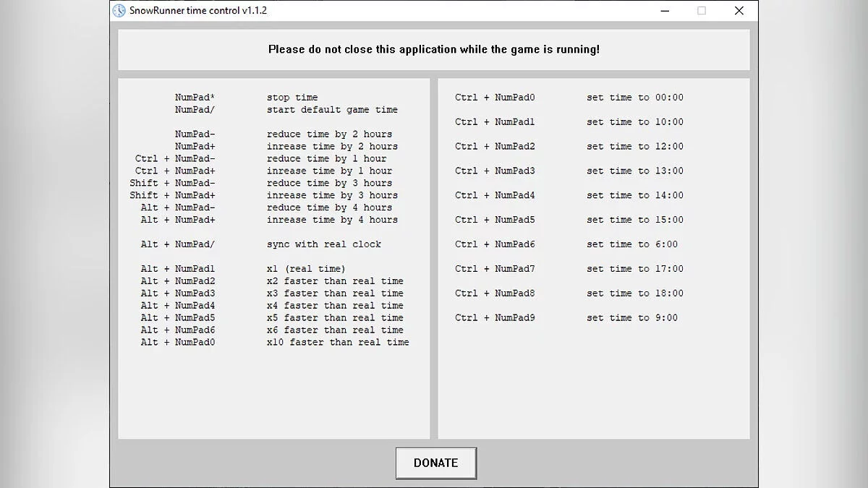The width and height of the screenshot is (868, 488).
Task: Click the "x1 (real time)" text
Action: 306,269
